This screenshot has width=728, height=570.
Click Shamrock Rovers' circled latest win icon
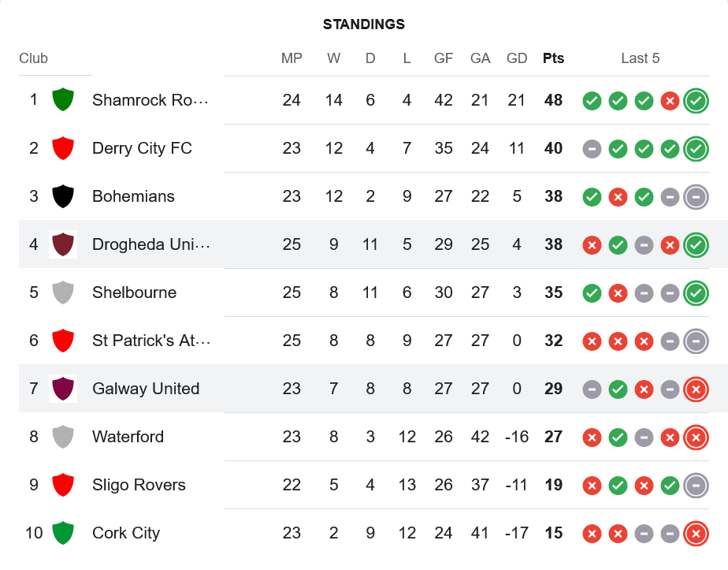point(695,101)
